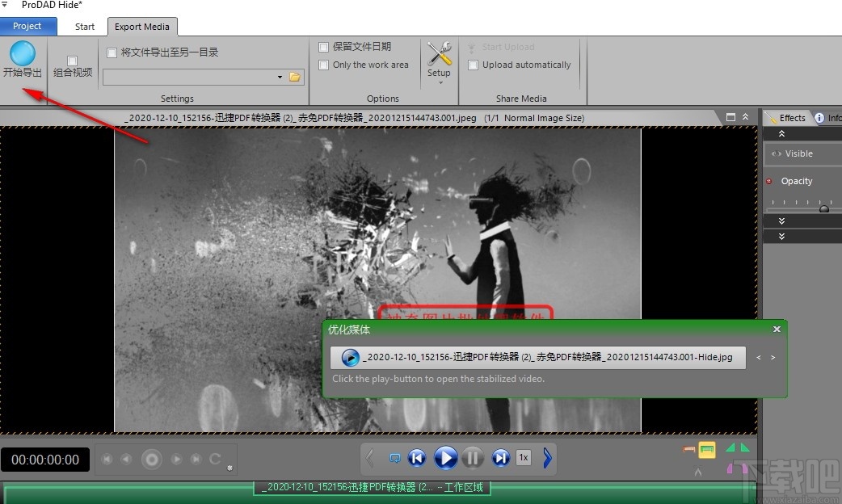The width and height of the screenshot is (842, 504).
Task: Click the grey step-forward arrow near record
Action: tap(176, 460)
